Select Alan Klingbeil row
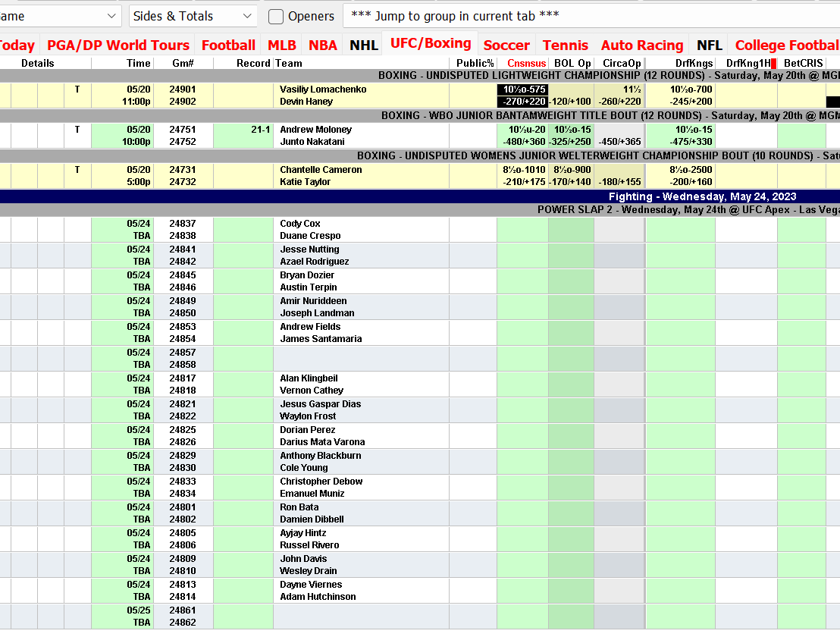 [309, 378]
